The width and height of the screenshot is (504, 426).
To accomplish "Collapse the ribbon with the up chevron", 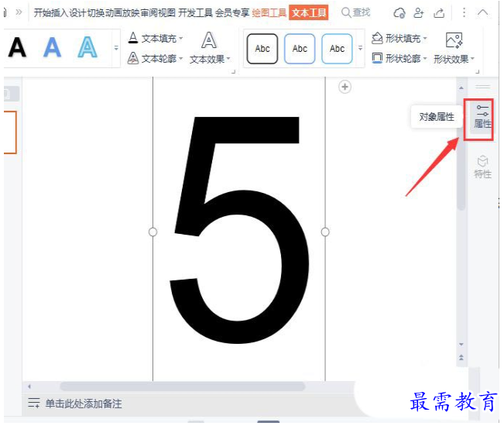I will coord(483,12).
